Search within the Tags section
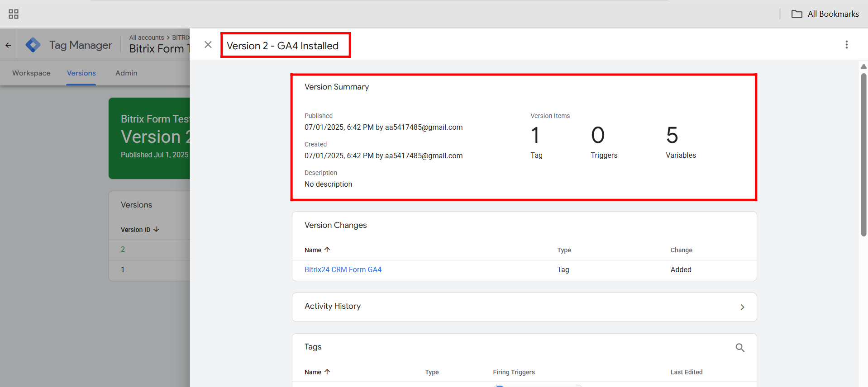Viewport: 868px width, 387px height. coord(740,348)
